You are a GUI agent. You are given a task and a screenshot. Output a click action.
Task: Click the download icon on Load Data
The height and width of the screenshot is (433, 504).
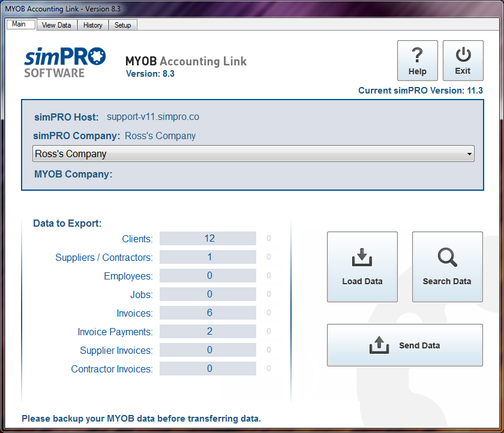362,257
